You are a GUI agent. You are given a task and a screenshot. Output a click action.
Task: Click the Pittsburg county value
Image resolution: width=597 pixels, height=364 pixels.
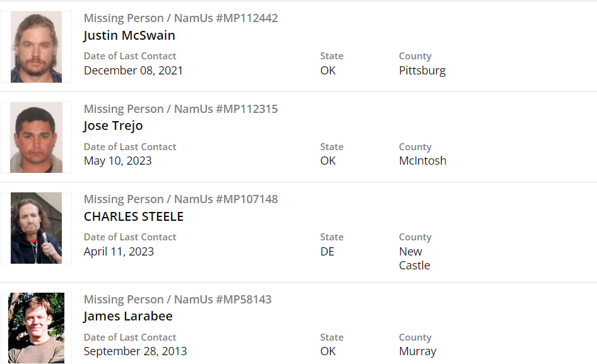(x=422, y=71)
